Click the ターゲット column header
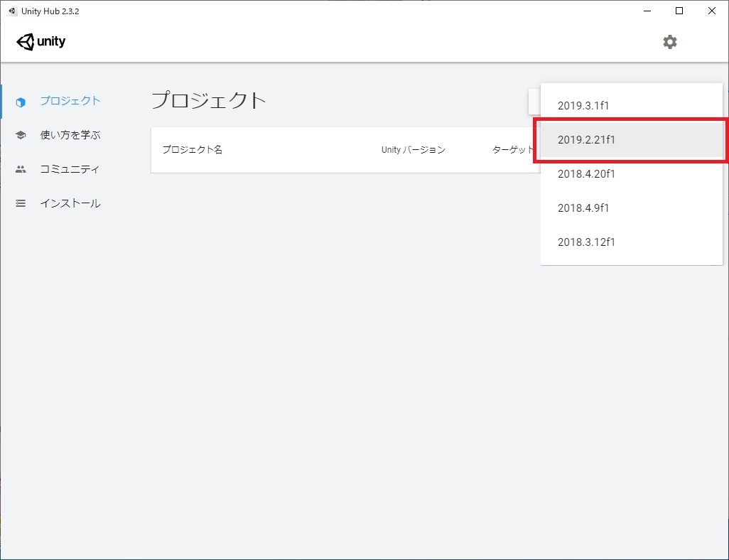 [x=513, y=150]
